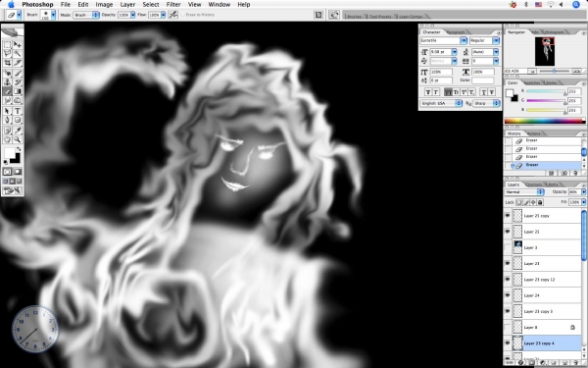Select the Eraser tool in toolbox
The height and width of the screenshot is (368, 588).
point(7,91)
